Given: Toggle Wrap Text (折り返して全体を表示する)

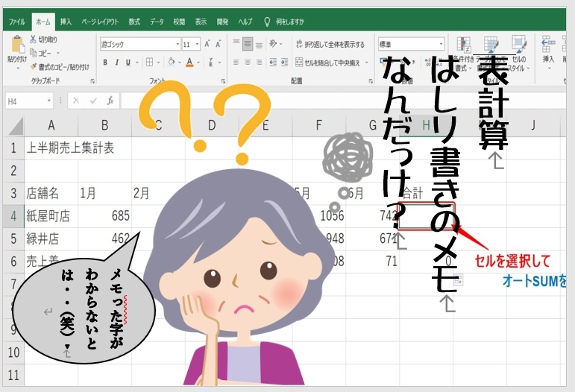Looking at the screenshot, I should 330,44.
